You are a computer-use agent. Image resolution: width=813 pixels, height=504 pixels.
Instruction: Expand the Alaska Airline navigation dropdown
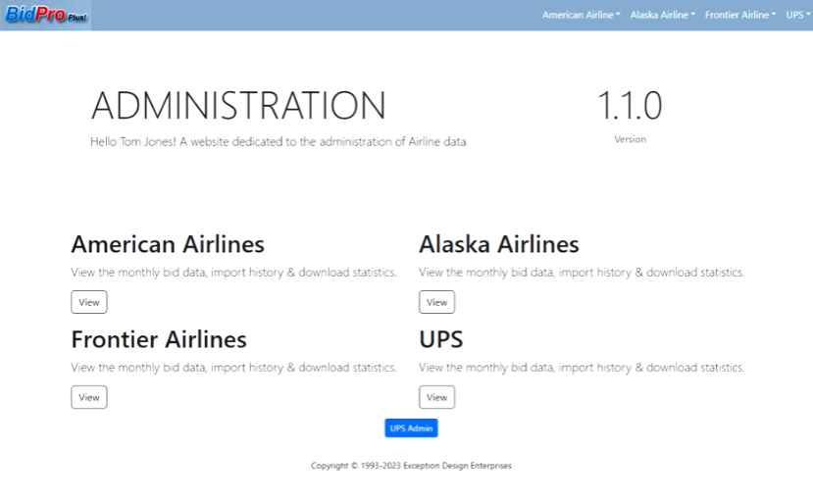(x=663, y=15)
